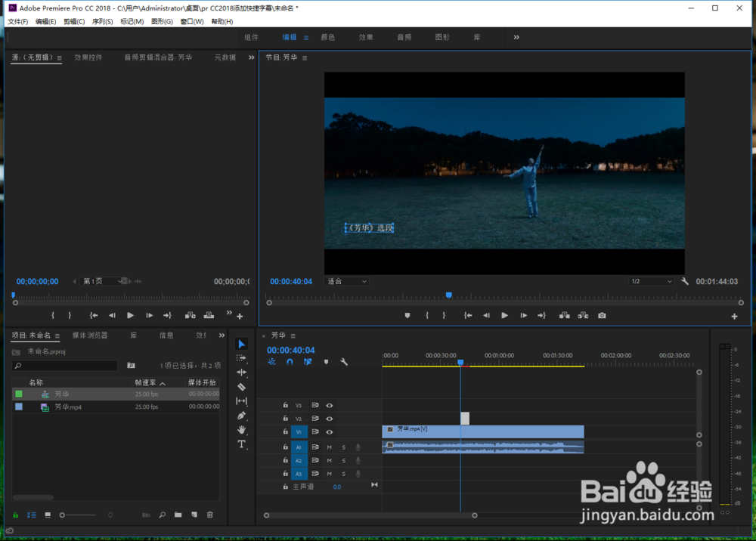Click Overwrite button in source monitor
Viewport: 756px width, 541px height.
tap(209, 316)
